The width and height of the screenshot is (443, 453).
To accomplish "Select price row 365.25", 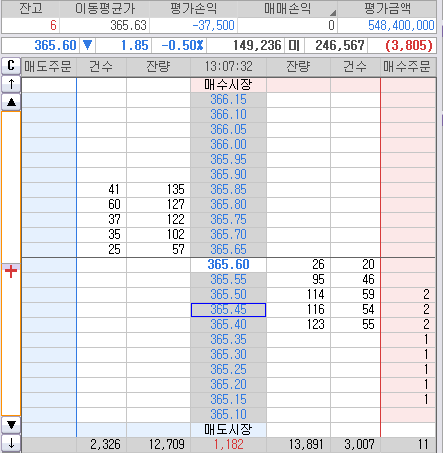I will [x=228, y=370].
